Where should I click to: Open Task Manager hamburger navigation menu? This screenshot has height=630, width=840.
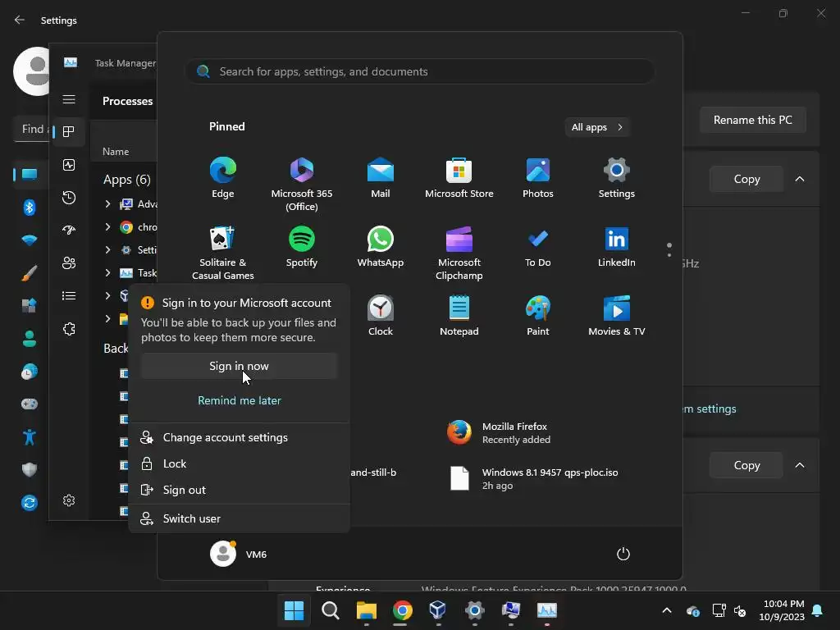tap(69, 99)
